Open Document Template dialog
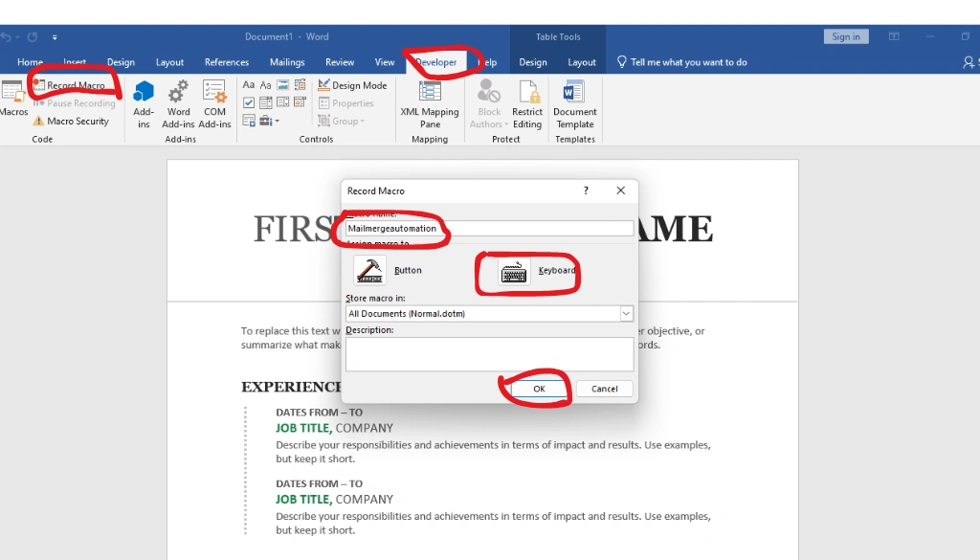 pyautogui.click(x=574, y=103)
